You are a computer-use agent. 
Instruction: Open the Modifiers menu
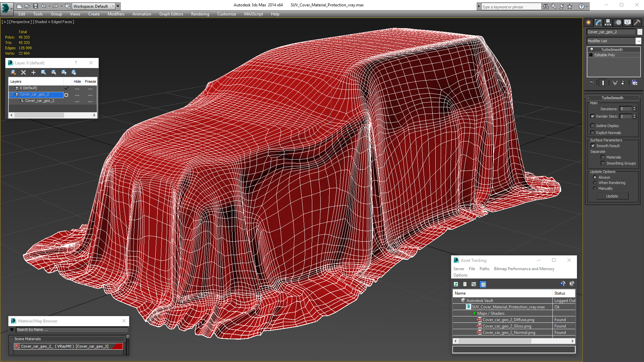(x=116, y=14)
